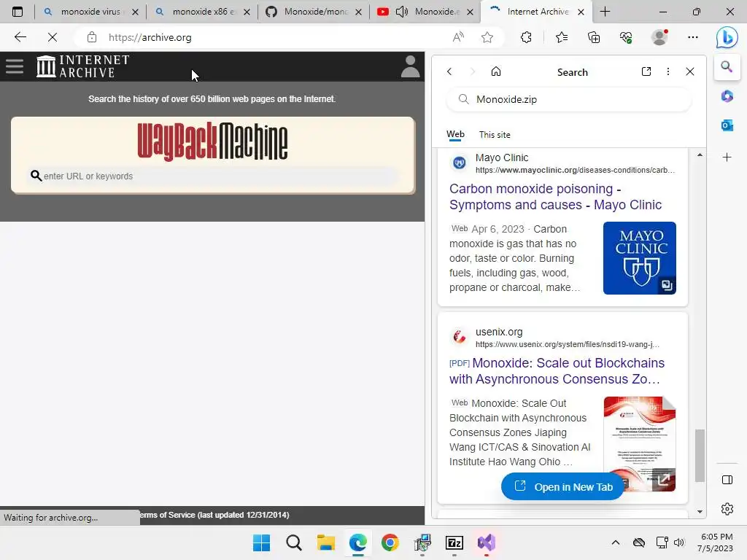Click the taskbar volume icon

pyautogui.click(x=679, y=542)
